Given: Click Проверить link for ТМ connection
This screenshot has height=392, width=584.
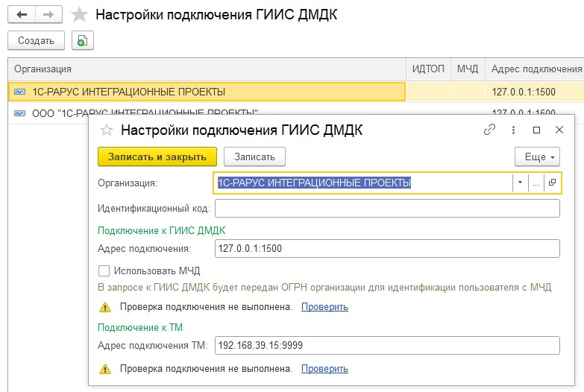Looking at the screenshot, I should 324,369.
